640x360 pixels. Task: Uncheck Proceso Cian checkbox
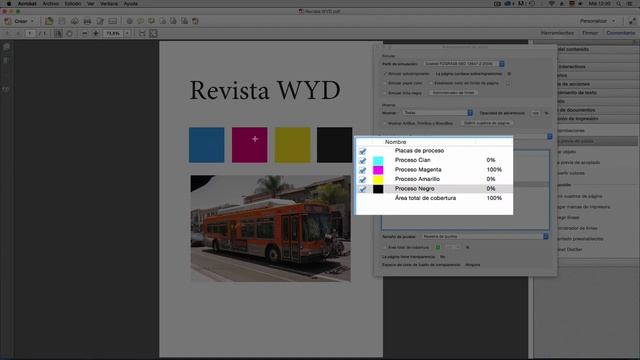click(x=362, y=160)
